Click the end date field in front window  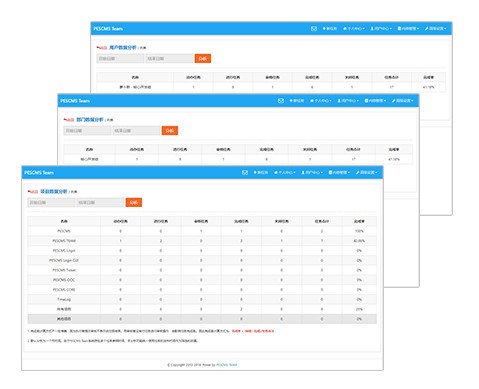coord(100,202)
